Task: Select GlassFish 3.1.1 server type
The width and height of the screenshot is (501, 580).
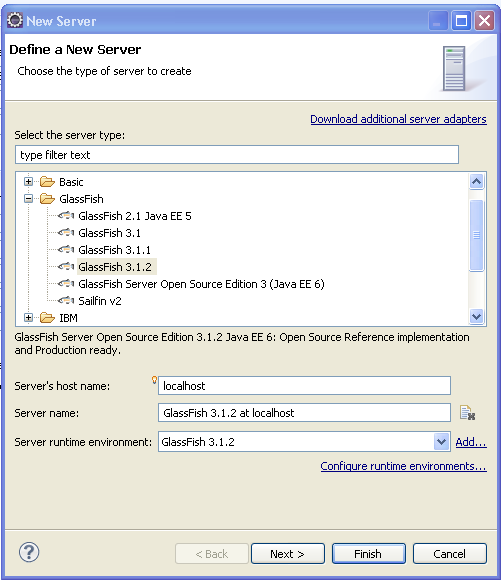Action: point(114,250)
